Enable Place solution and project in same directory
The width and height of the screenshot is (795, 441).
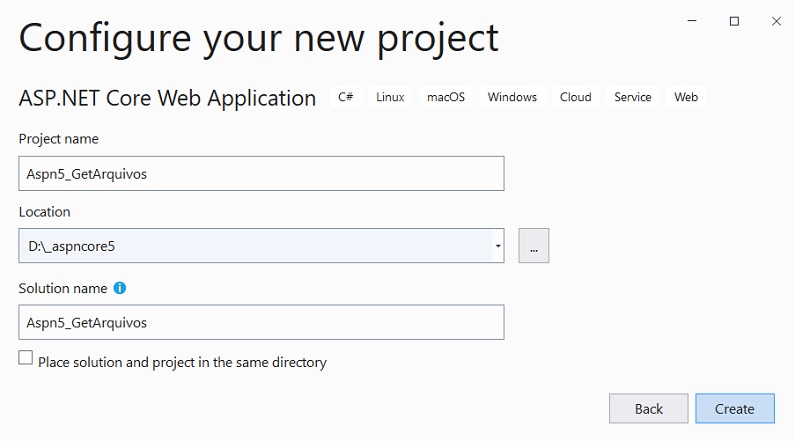coord(26,357)
